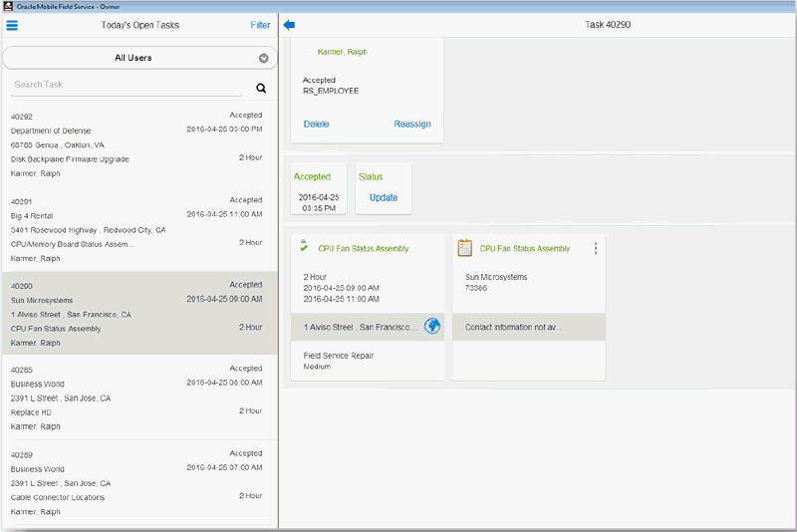Select task 40290 Sun Microsystems

(139, 313)
